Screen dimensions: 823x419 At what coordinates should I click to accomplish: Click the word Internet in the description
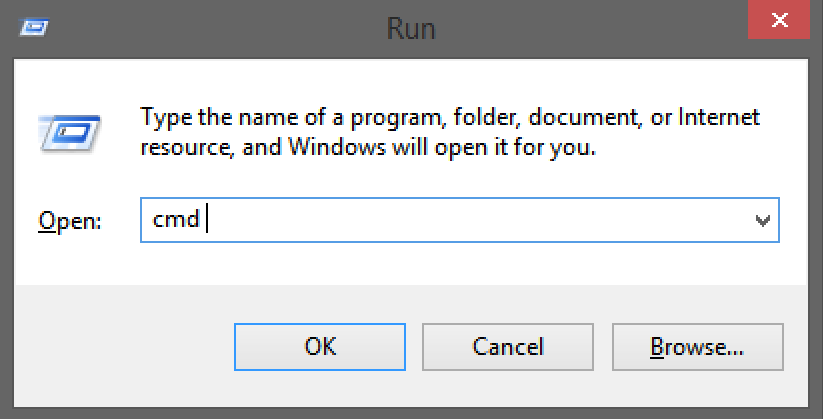point(719,117)
